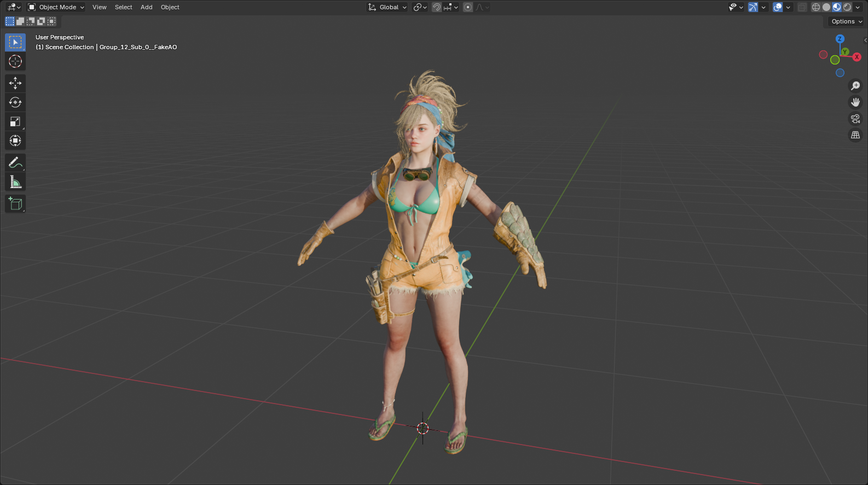868x485 pixels.
Task: Toggle proportional editing button
Action: click(x=468, y=7)
